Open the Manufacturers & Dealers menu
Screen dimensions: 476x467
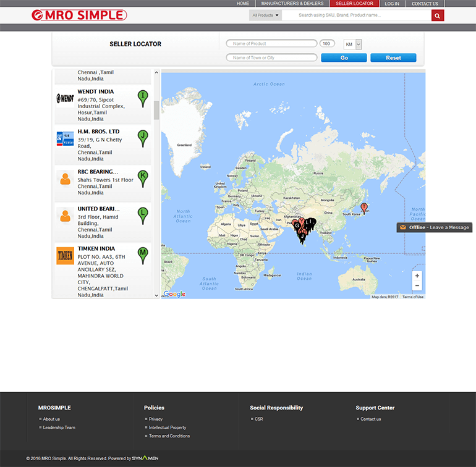pyautogui.click(x=292, y=4)
